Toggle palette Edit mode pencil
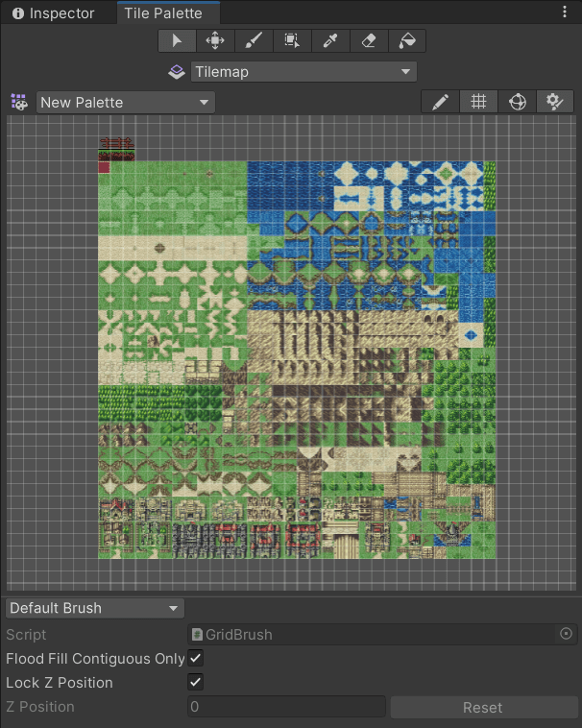The width and height of the screenshot is (582, 728). click(440, 102)
